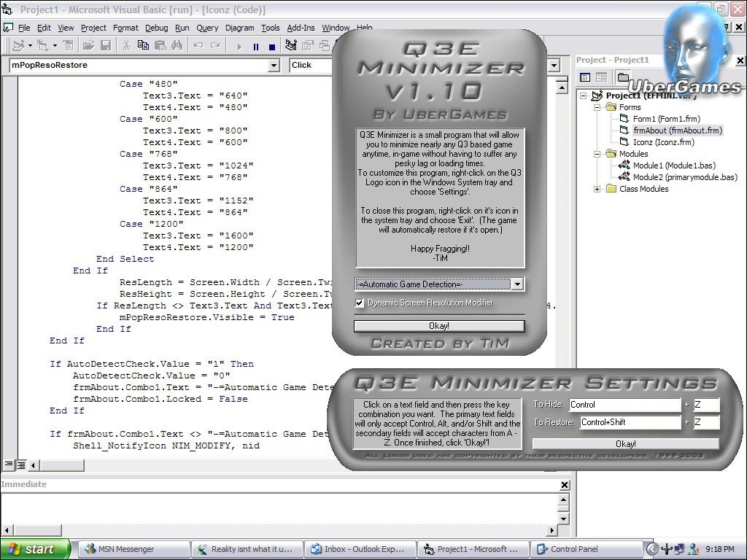Image resolution: width=747 pixels, height=560 pixels.
Task: Click the Copy icon in the toolbar
Action: tap(143, 45)
